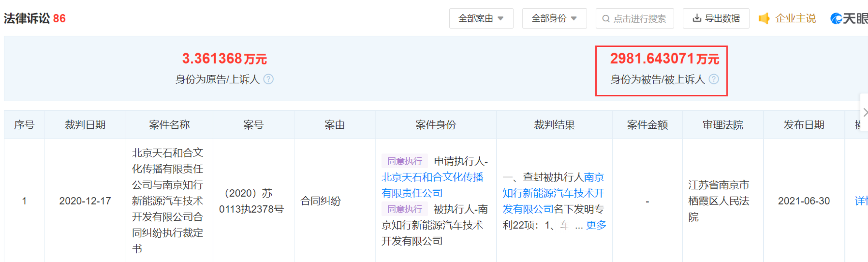
Task: Select the 3.361368万元 plaintiff amount
Action: pyautogui.click(x=224, y=59)
